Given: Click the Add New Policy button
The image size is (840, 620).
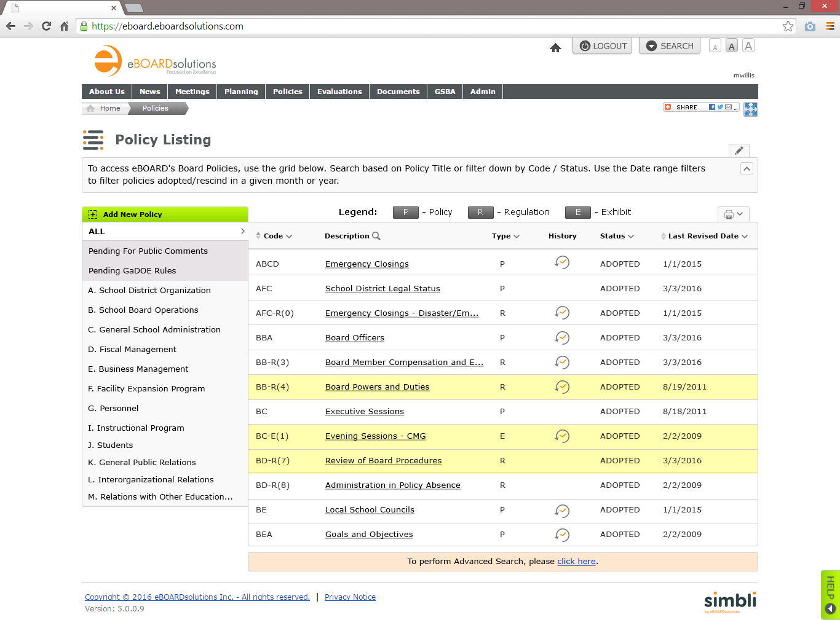Looking at the screenshot, I should point(165,214).
